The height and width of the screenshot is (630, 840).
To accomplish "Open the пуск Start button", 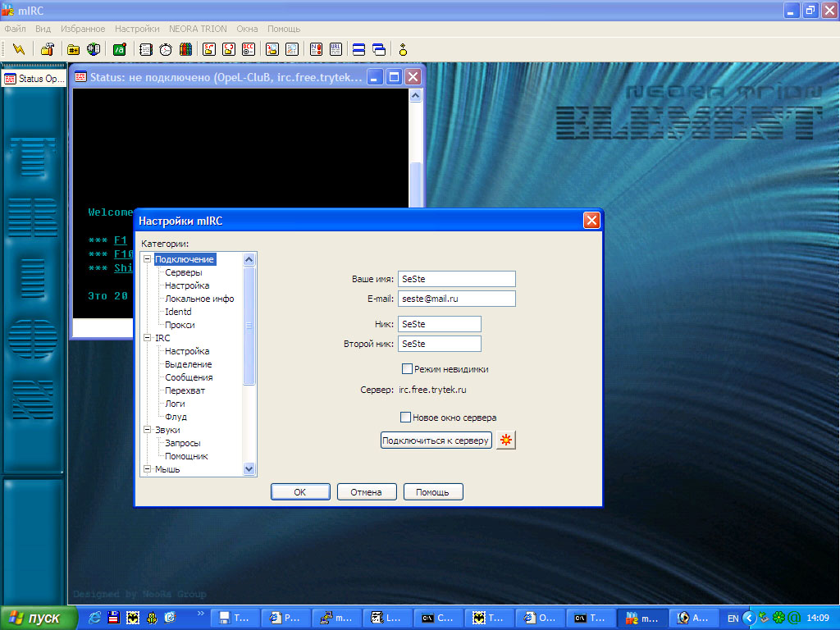I will [38, 619].
